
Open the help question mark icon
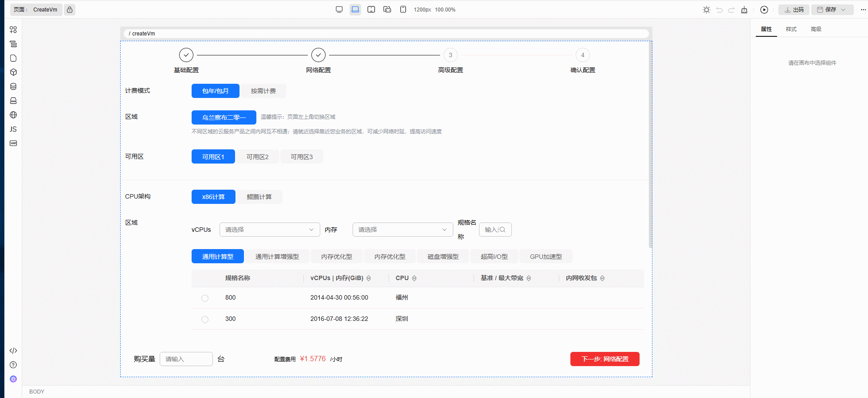[13, 365]
